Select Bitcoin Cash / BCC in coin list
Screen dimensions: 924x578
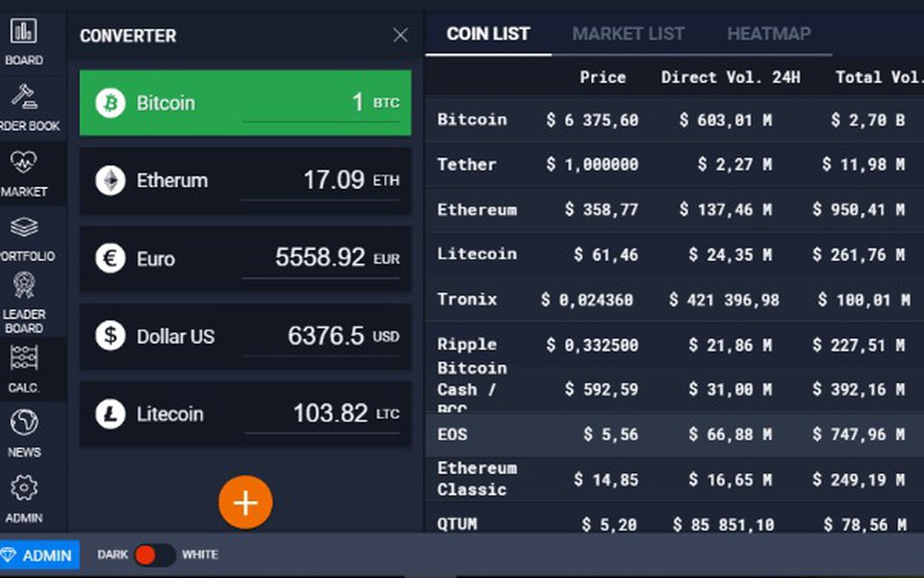click(472, 388)
